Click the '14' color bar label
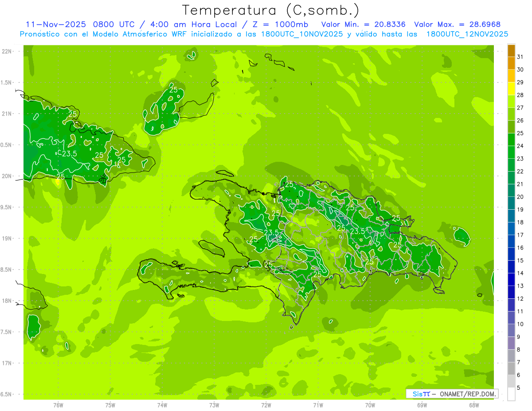Image resolution: width=532 pixels, height=411 pixels. pyautogui.click(x=520, y=273)
